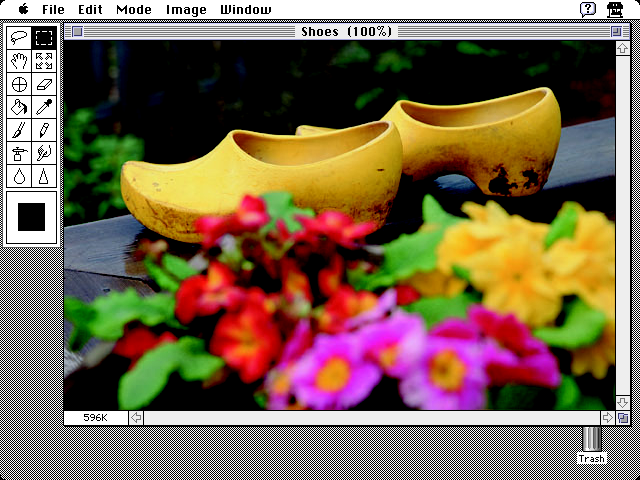Viewport: 640px width, 480px height.
Task: Open the Mode menu
Action: click(134, 10)
